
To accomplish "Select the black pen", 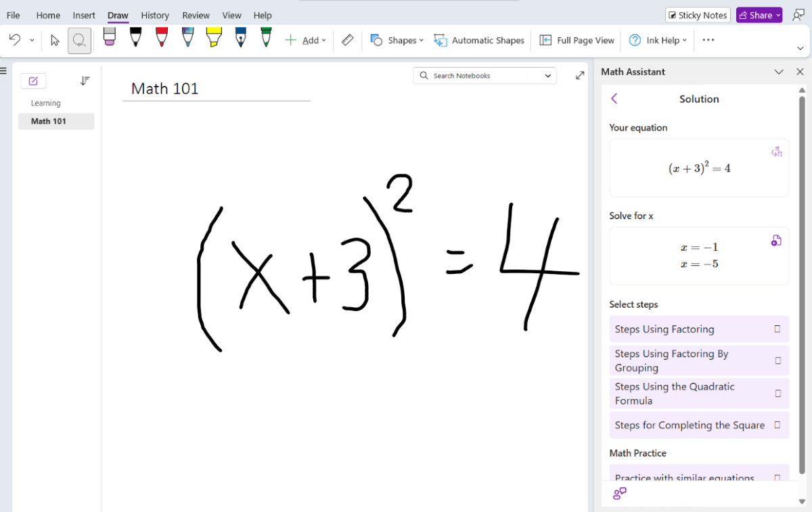I will click(x=135, y=37).
